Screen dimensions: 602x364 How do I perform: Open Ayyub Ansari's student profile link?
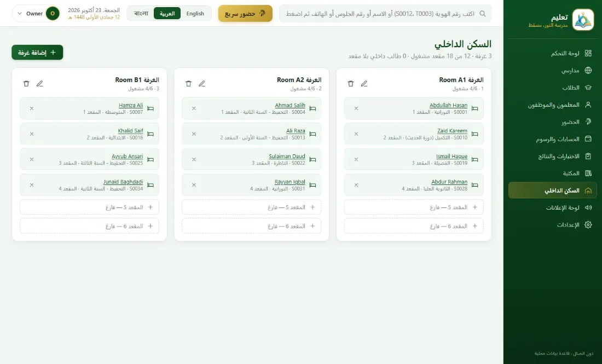tap(128, 157)
